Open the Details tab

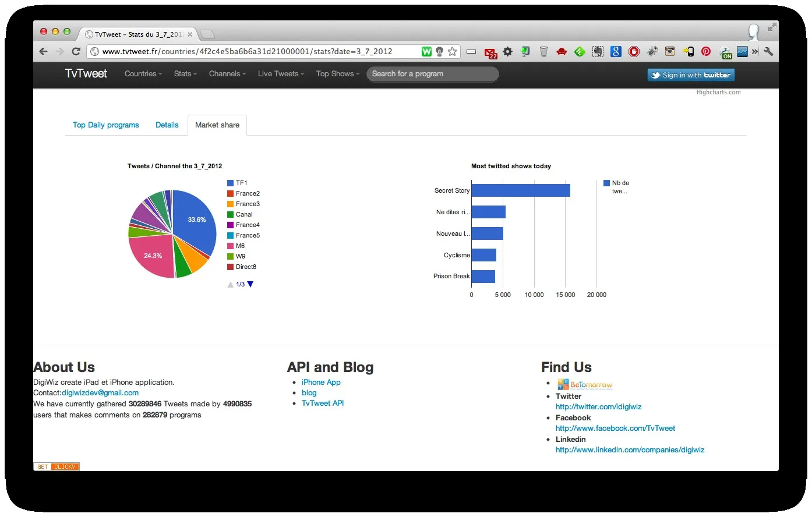167,125
